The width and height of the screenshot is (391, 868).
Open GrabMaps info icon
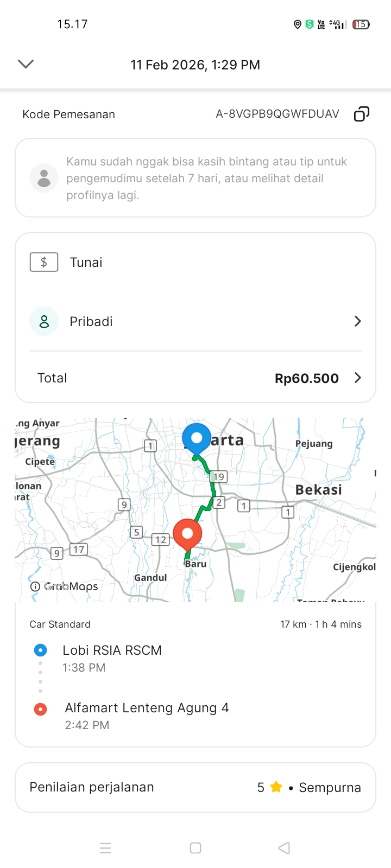[x=35, y=586]
